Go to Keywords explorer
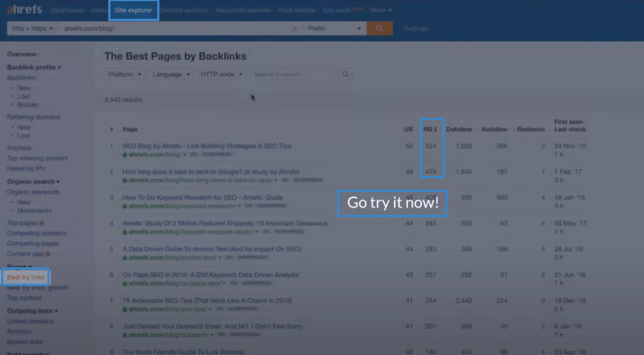 [x=243, y=10]
